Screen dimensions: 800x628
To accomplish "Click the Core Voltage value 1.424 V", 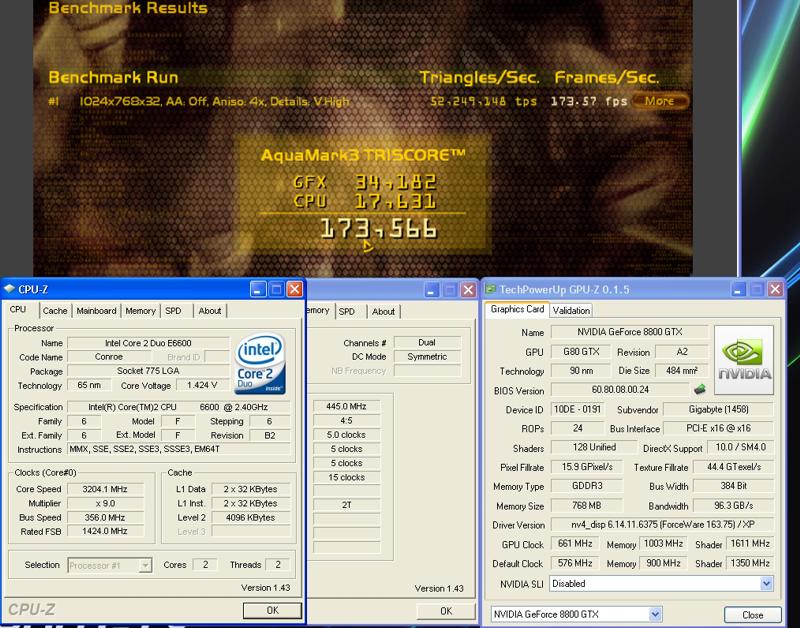I will [x=202, y=385].
